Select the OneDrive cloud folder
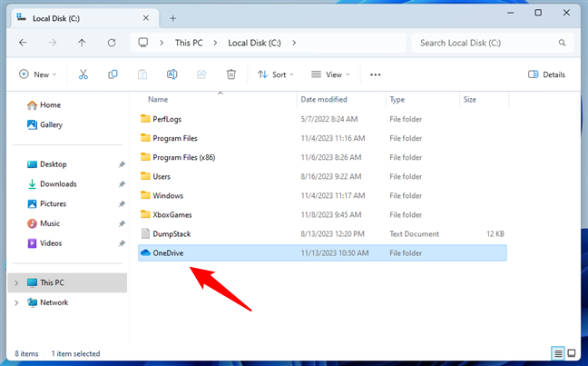This screenshot has width=588, height=366. 322,253
